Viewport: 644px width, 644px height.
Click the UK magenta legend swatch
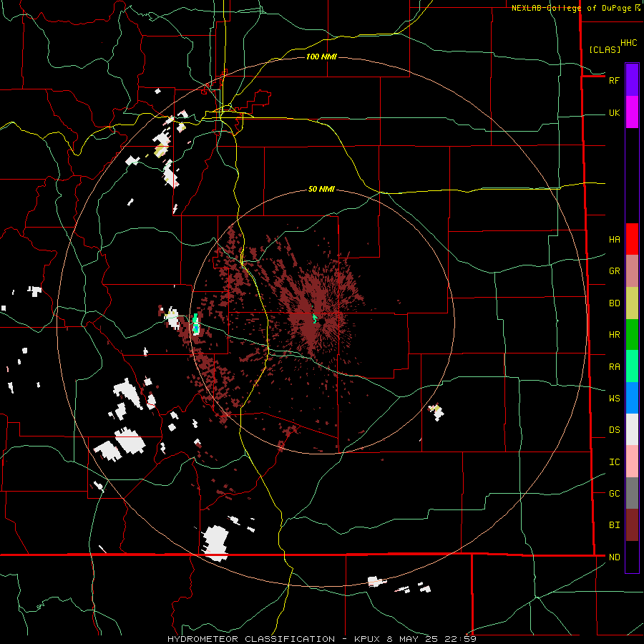coord(632,112)
